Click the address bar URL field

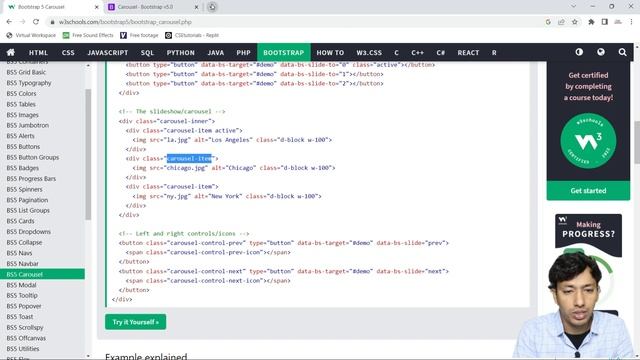[x=294, y=22]
